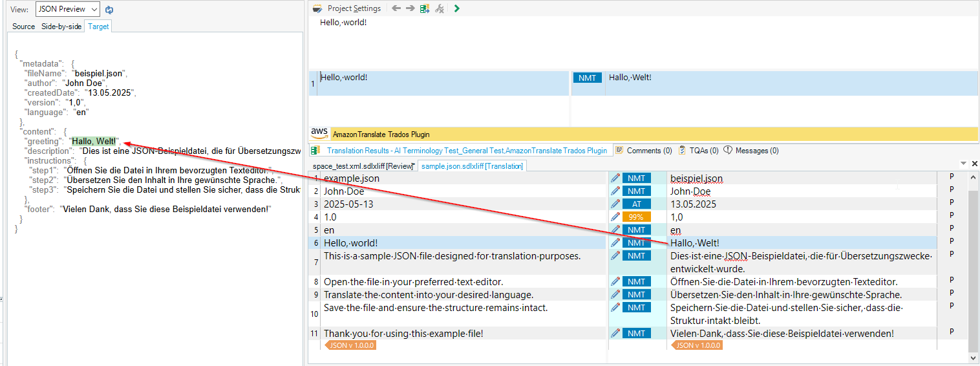Click the pencil status icon for row 10
Viewport: 980px width, 366px height.
615,307
